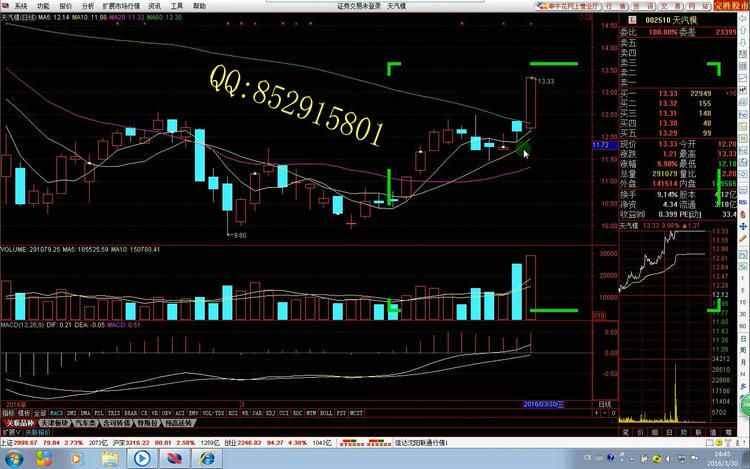The width and height of the screenshot is (750, 469).
Task: Open the 扩展市场行情 menu
Action: click(x=116, y=5)
